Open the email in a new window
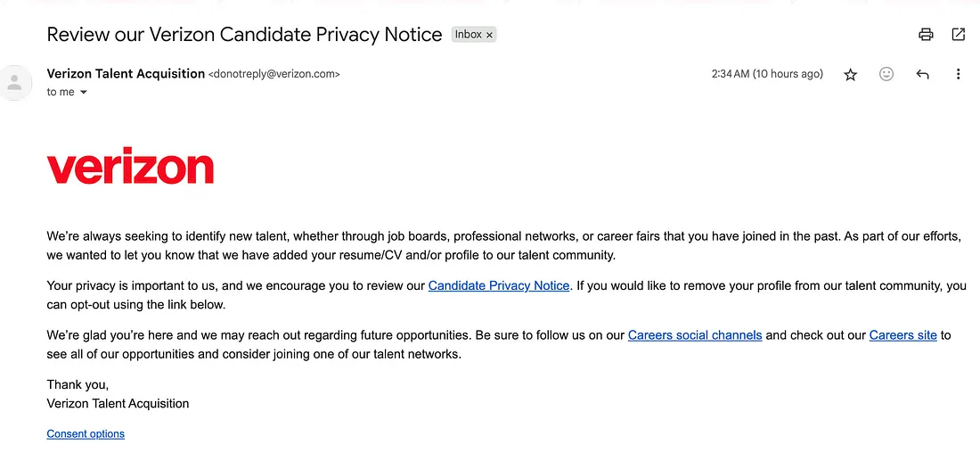This screenshot has width=980, height=461. [x=958, y=35]
